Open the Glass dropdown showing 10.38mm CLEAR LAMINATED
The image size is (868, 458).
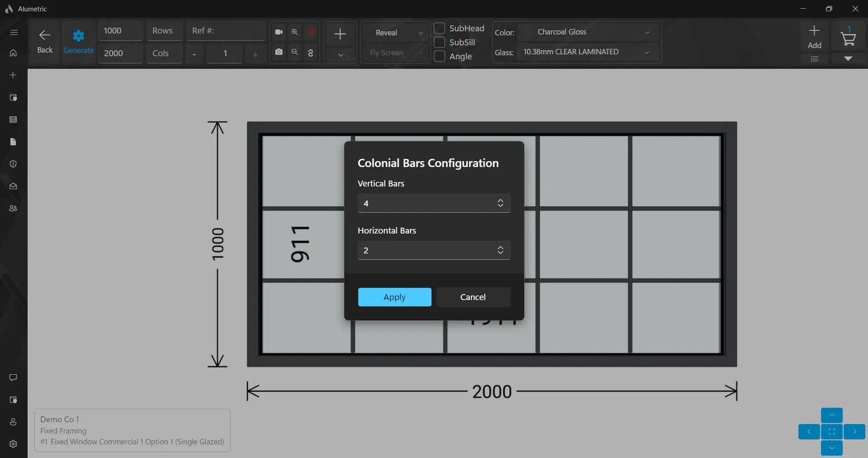(588, 52)
